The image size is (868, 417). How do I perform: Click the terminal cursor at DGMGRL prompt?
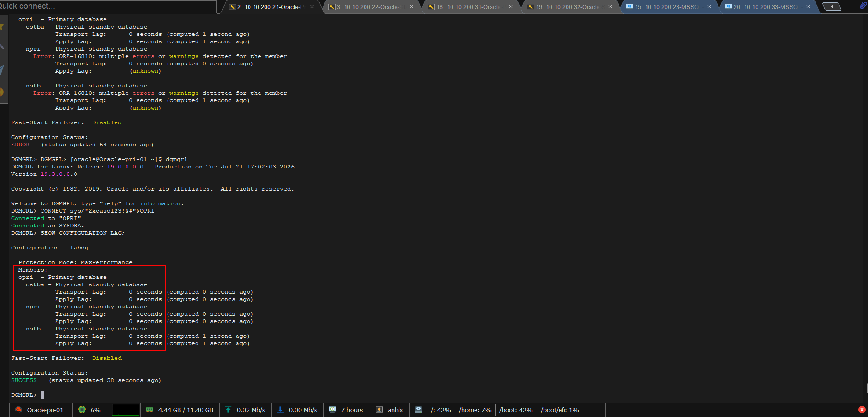42,395
